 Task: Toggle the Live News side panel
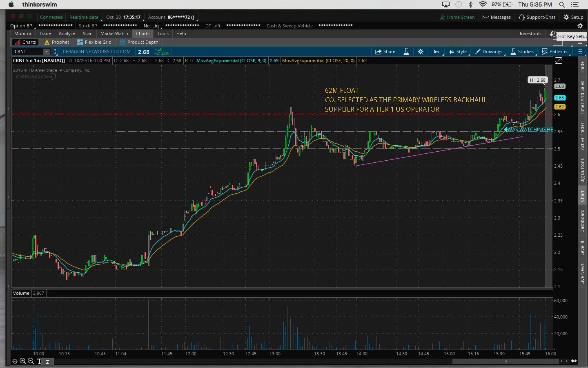(x=583, y=274)
